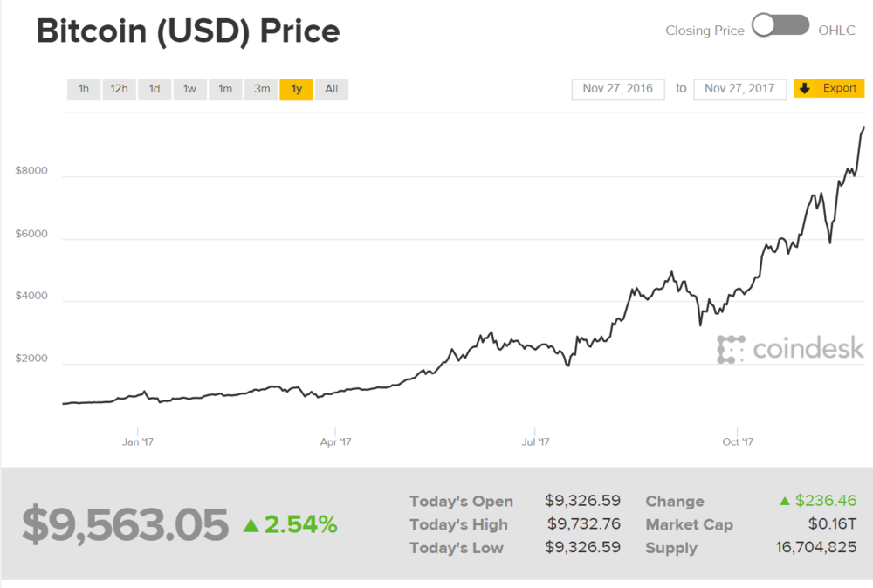
Task: Select the 1h time range
Action: coord(84,89)
